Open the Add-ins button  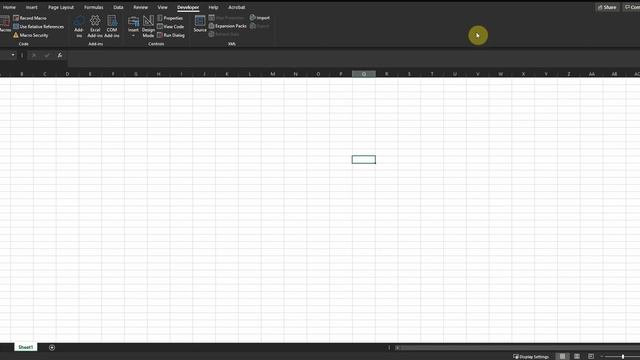point(79,27)
